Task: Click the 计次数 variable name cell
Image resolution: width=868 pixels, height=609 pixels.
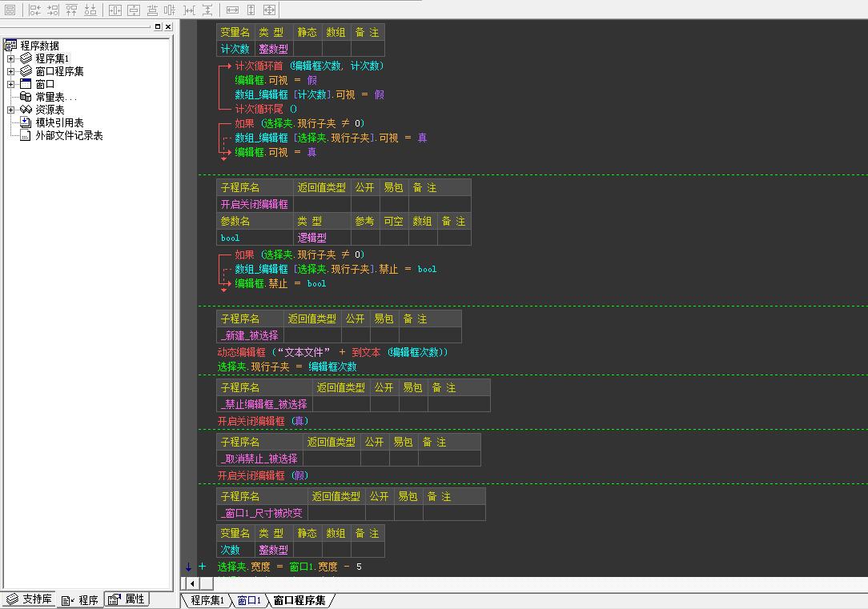Action: coord(235,50)
